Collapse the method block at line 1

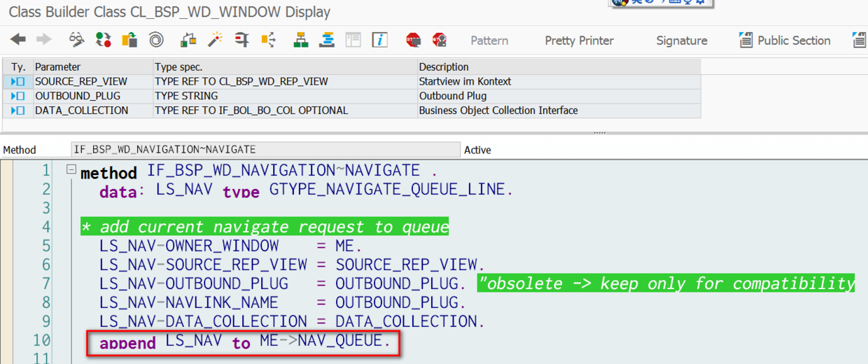71,169
